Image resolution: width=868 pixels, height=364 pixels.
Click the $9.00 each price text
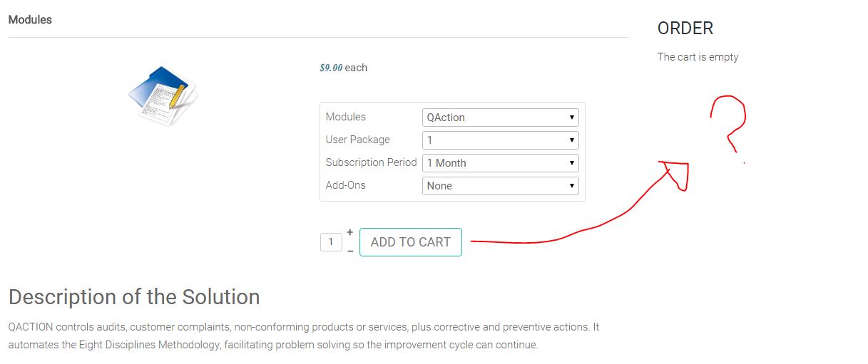[343, 68]
